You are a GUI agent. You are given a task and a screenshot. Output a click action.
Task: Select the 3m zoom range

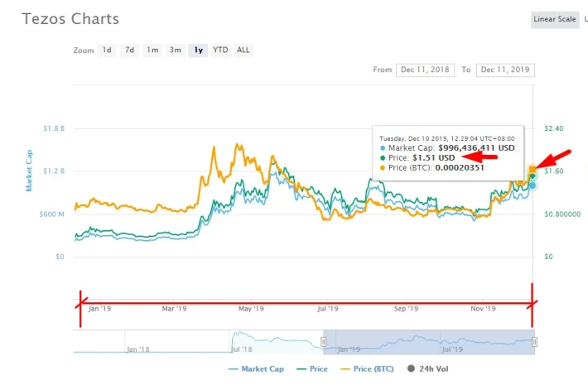[x=175, y=51]
